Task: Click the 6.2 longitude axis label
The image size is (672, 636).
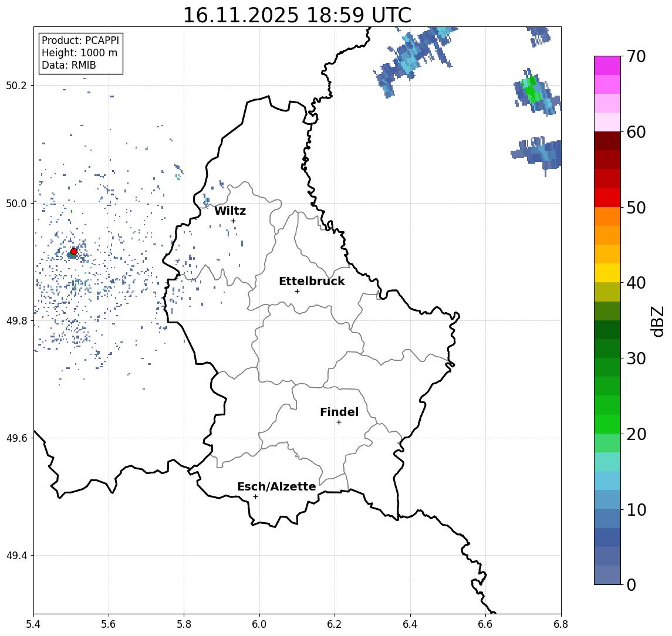Action: point(335,624)
